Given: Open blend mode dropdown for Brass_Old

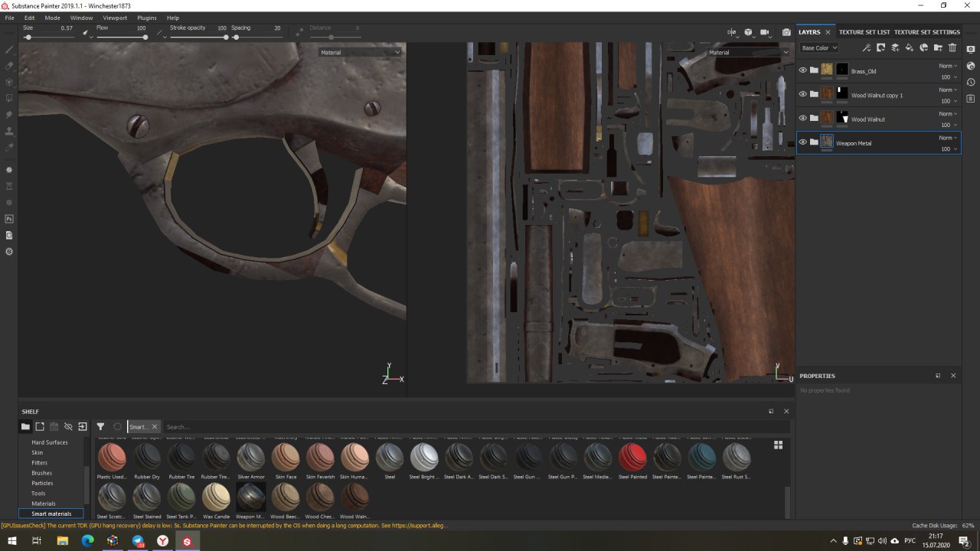Looking at the screenshot, I should [948, 66].
